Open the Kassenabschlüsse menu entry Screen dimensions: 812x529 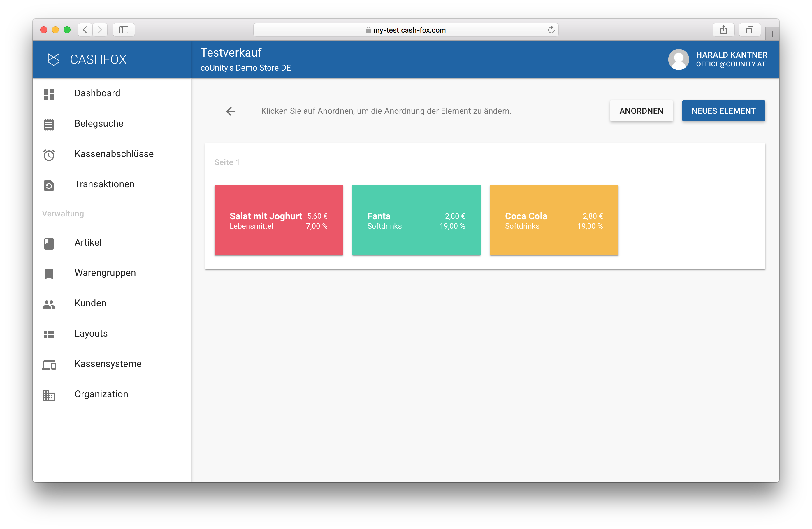(114, 154)
